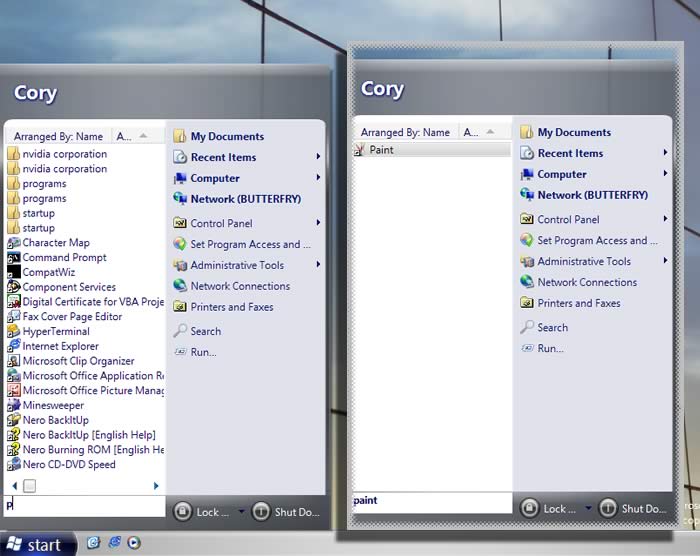
Task: Select Set Program Access in paint-search menu
Action: 589,240
